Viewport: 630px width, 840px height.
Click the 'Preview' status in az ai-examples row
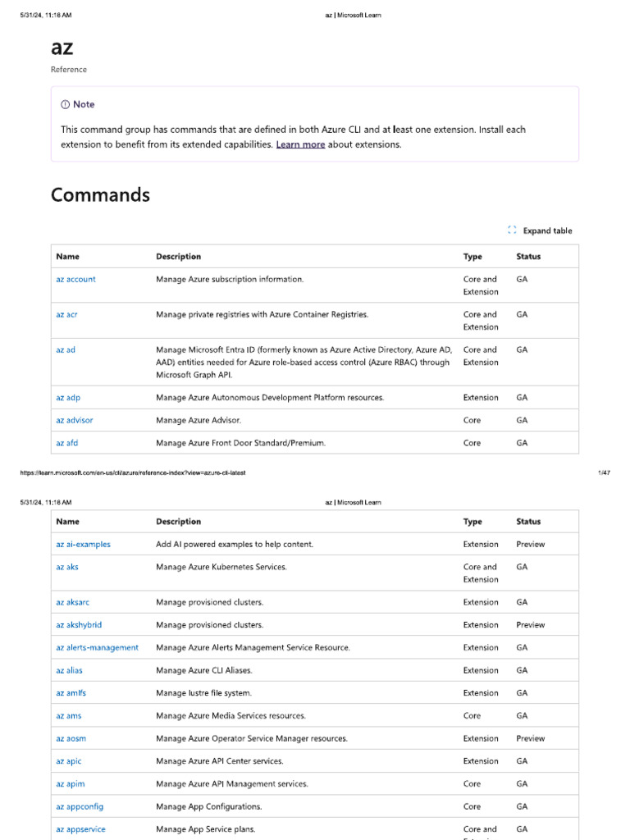pyautogui.click(x=531, y=545)
